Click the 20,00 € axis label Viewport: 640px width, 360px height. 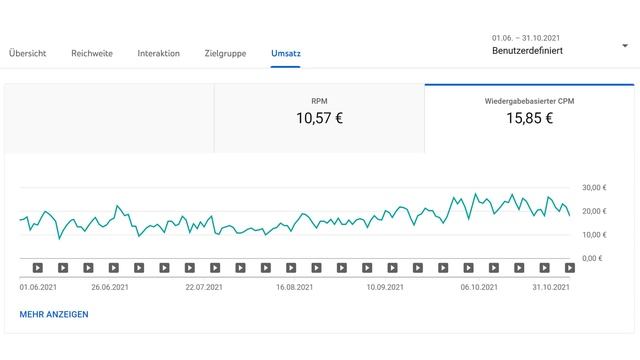594,211
